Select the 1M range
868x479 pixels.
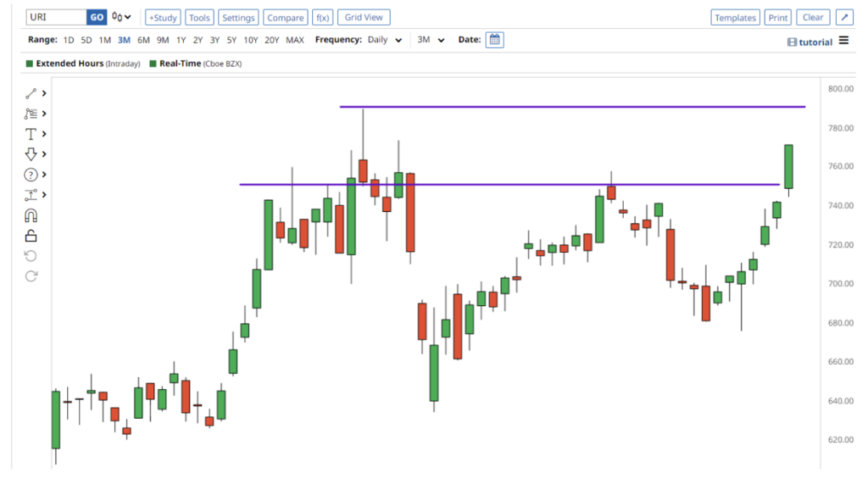point(104,40)
